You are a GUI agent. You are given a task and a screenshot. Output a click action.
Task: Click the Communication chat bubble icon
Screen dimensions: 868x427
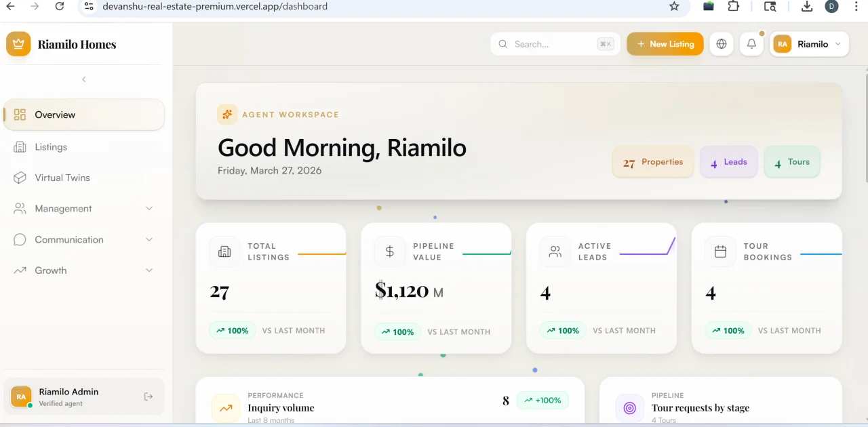tap(20, 239)
